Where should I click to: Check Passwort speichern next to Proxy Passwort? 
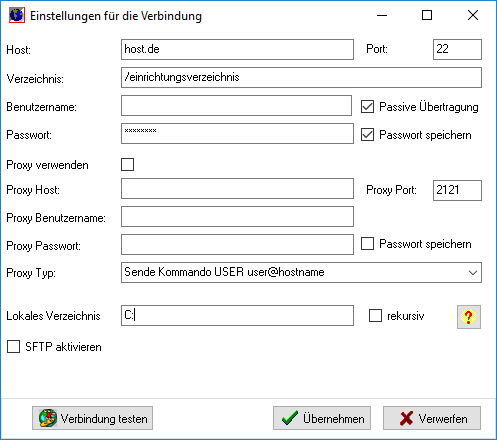pyautogui.click(x=367, y=243)
